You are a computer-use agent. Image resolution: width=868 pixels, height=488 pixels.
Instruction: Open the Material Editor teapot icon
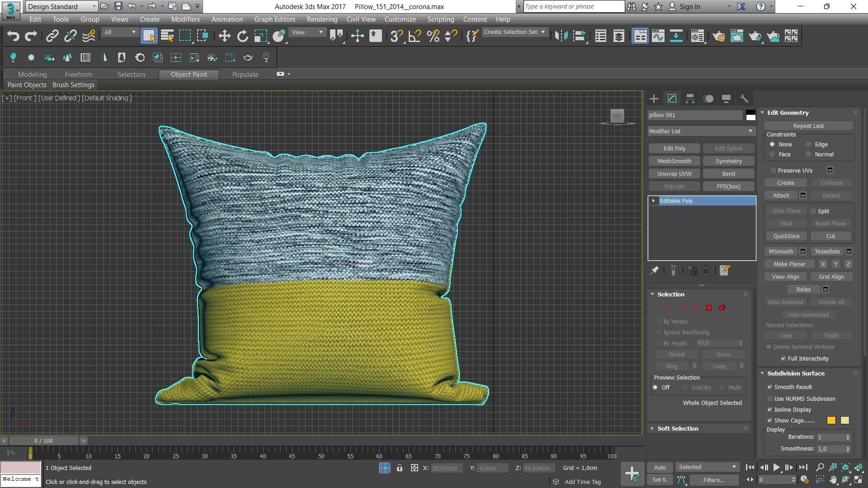point(697,36)
